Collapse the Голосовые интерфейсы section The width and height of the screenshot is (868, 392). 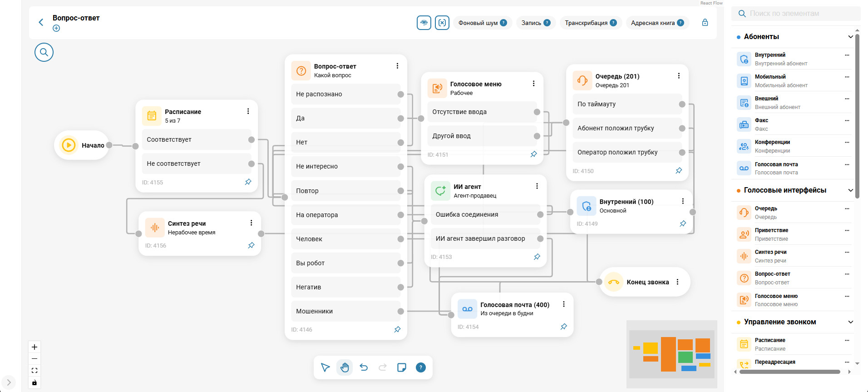[850, 190]
